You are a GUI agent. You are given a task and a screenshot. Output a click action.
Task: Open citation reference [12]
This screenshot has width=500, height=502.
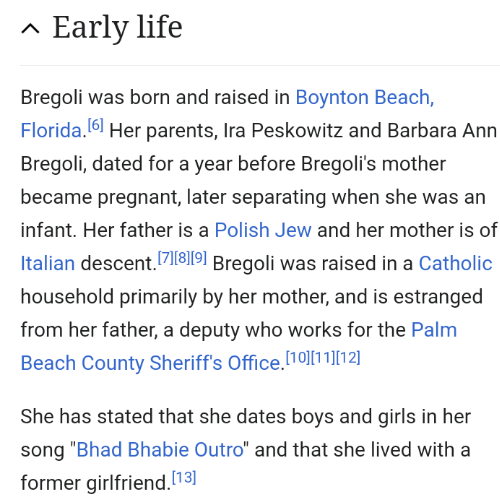[x=348, y=358]
